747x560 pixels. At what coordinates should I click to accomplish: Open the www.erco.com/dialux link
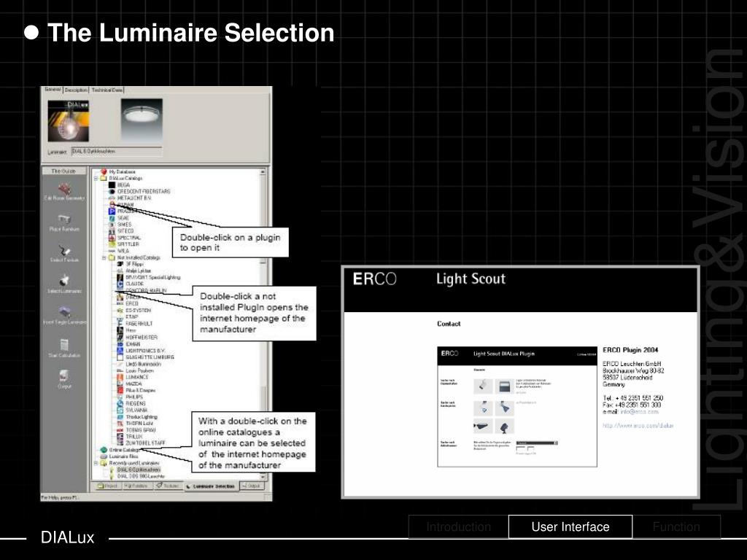638,426
